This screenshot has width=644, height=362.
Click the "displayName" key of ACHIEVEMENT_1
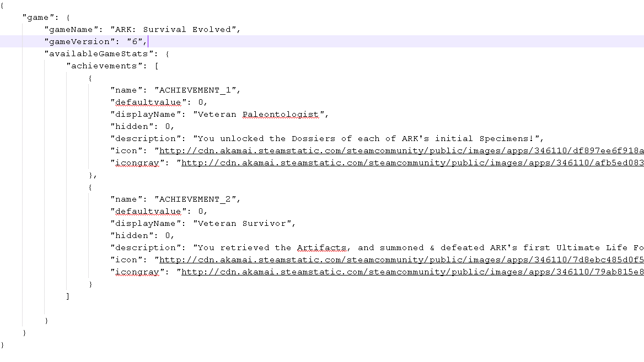pos(145,115)
